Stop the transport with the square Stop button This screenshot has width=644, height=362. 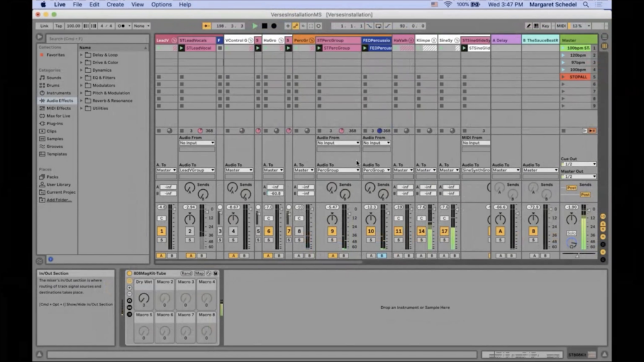point(265,26)
